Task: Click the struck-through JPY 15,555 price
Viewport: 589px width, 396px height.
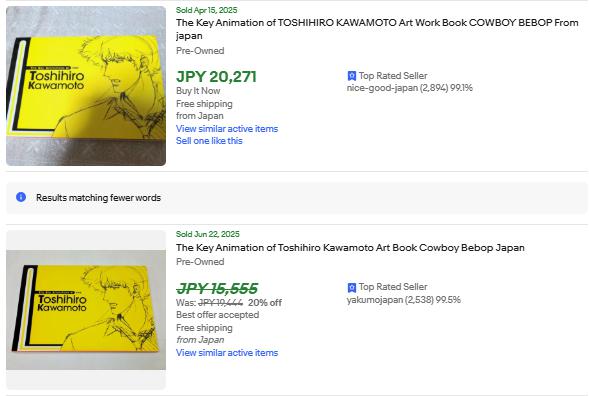Action: click(217, 289)
